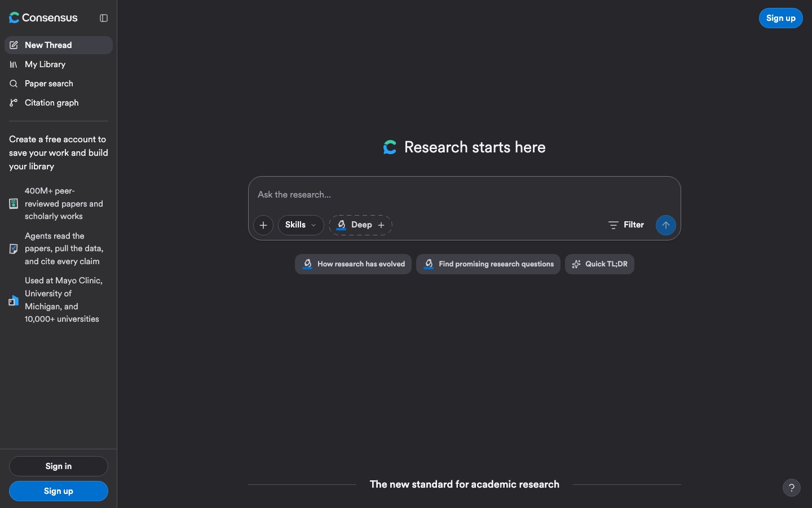Click the Create a free account text
The height and width of the screenshot is (508, 812).
(x=59, y=153)
